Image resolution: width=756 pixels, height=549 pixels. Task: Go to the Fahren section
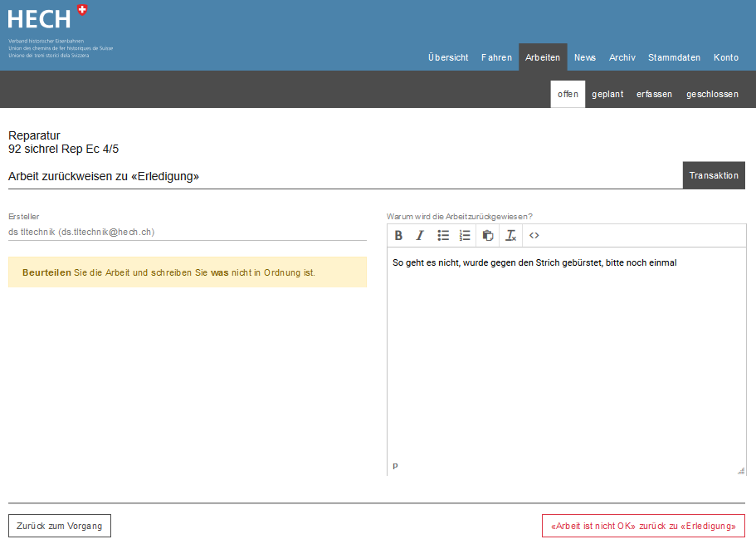pos(496,57)
